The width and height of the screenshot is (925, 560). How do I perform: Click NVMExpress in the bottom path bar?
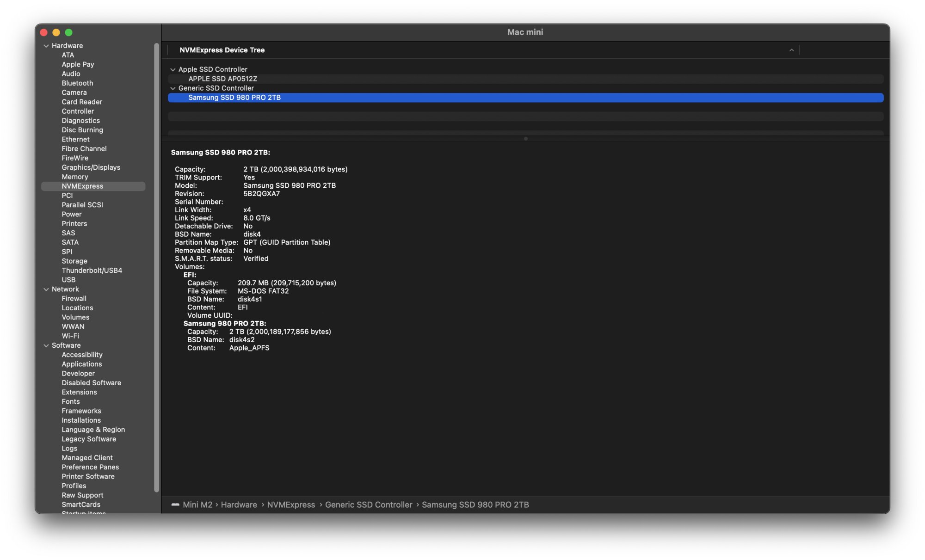point(291,505)
